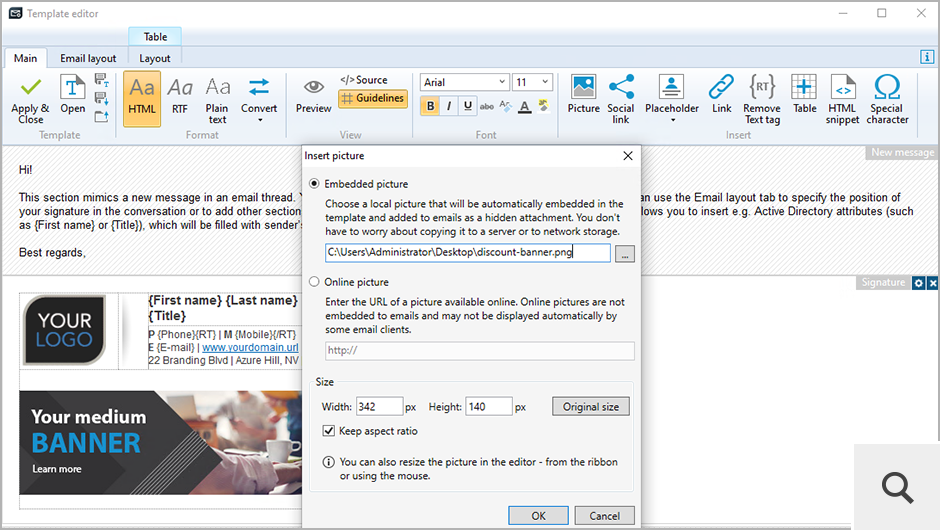Toggle Keep aspect ratio checkbox
The image size is (940, 530).
coord(329,430)
